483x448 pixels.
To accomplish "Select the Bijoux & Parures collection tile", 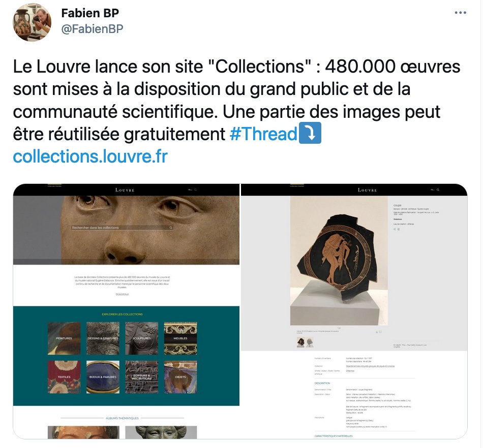I will coord(103,377).
